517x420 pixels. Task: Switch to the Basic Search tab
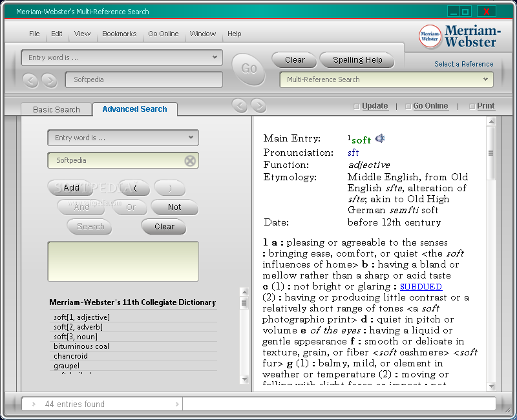coord(56,109)
